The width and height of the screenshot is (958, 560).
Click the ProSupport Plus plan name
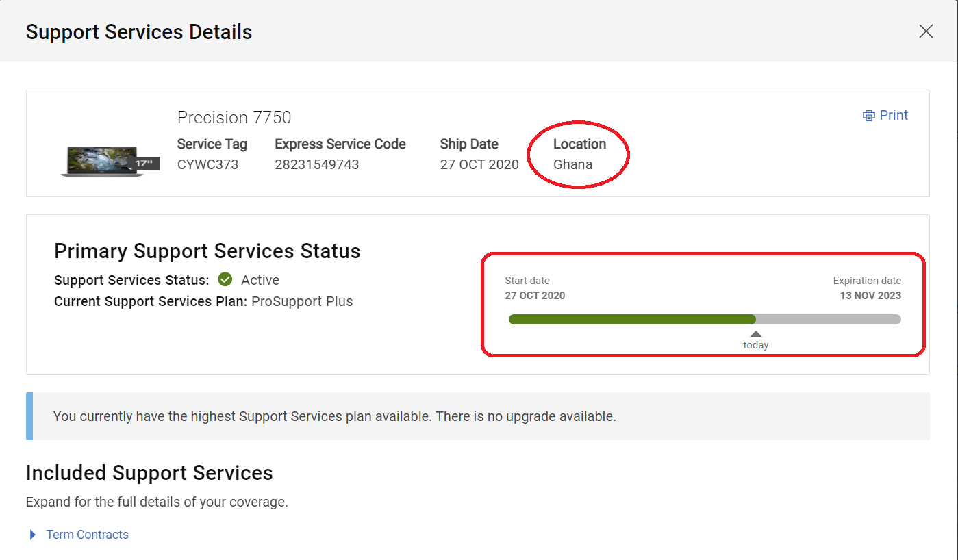[x=302, y=301]
